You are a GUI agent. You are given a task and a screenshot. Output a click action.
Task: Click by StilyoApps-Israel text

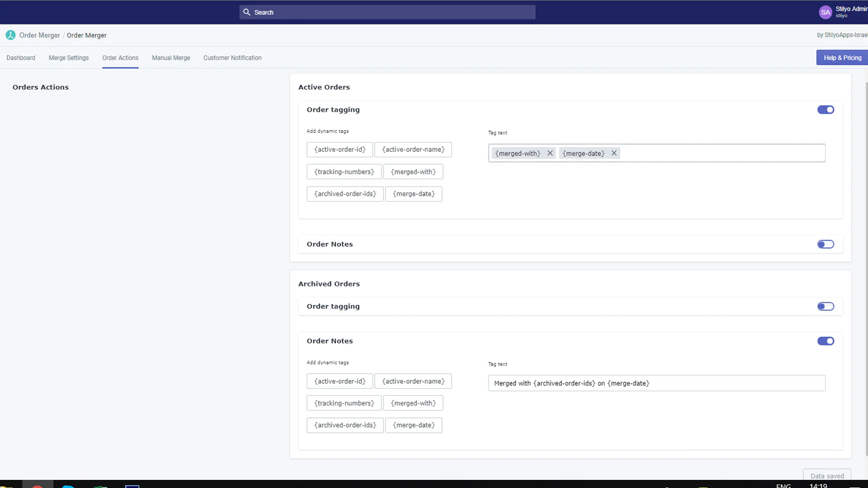842,35
